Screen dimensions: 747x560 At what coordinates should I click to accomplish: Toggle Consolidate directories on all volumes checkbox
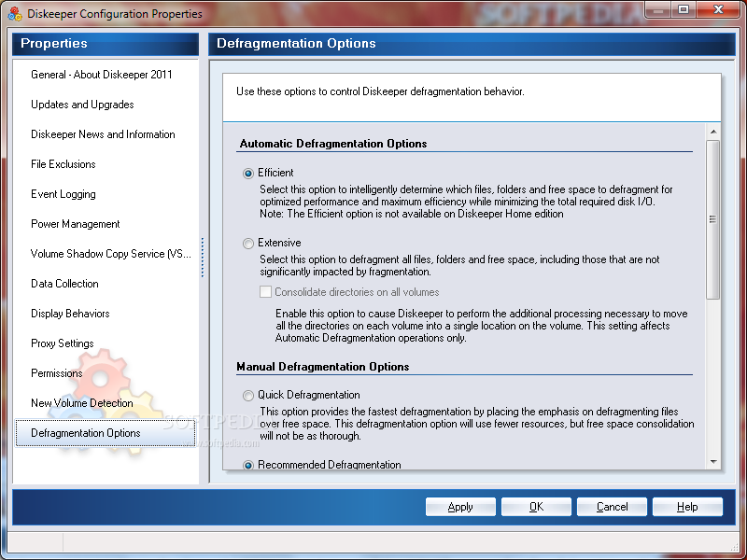265,292
